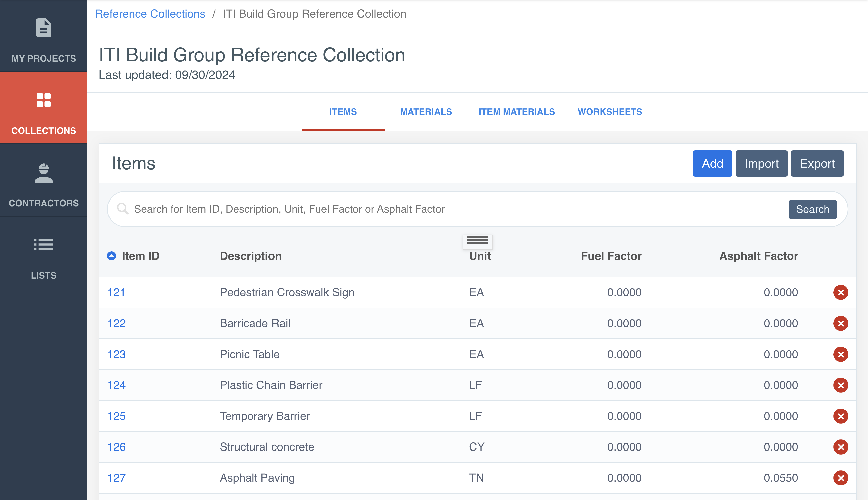The image size is (868, 500).
Task: Click the panel drag handle above Unit
Action: coord(477,240)
